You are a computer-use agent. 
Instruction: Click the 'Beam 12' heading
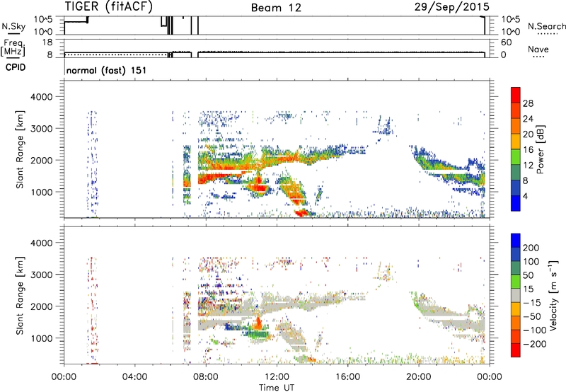276,8
